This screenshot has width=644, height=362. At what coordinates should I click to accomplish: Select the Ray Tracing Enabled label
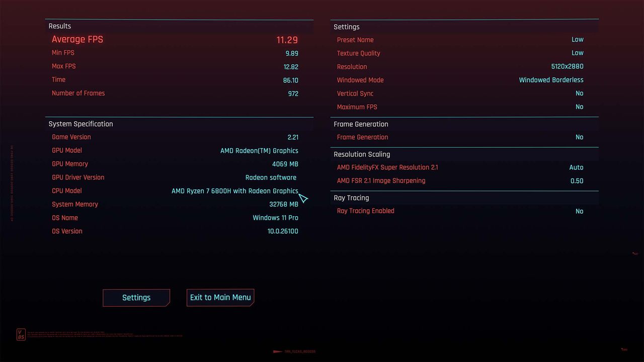(x=366, y=211)
